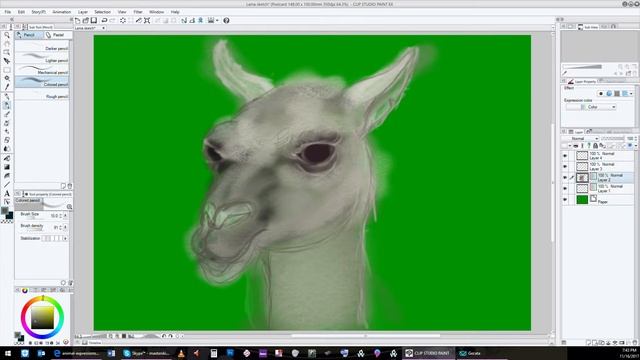640x360 pixels.
Task: Select the Gradient tool
Action: [7, 167]
